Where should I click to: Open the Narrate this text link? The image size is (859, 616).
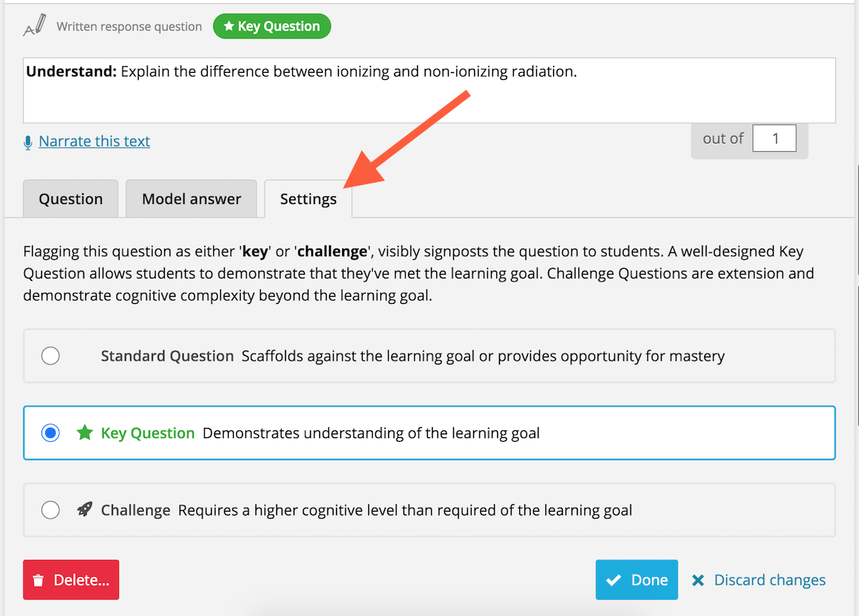pyautogui.click(x=94, y=141)
